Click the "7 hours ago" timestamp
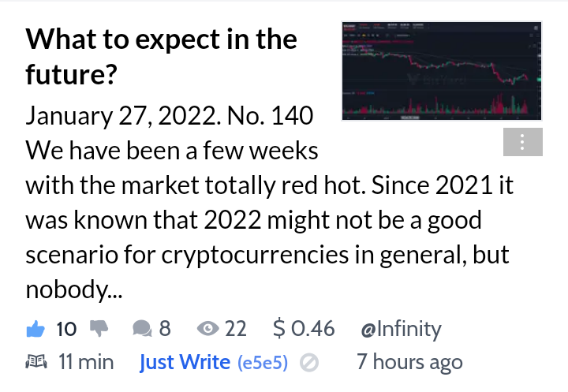 point(409,361)
